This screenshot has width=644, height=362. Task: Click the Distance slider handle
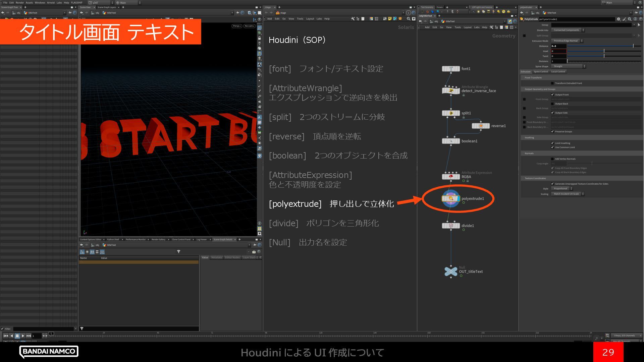pyautogui.click(x=633, y=46)
